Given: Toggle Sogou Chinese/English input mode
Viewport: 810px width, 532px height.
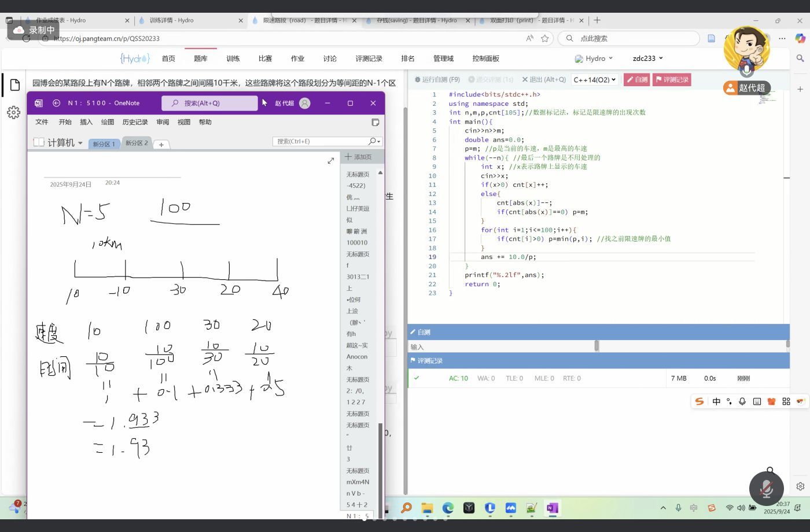Looking at the screenshot, I should [716, 401].
